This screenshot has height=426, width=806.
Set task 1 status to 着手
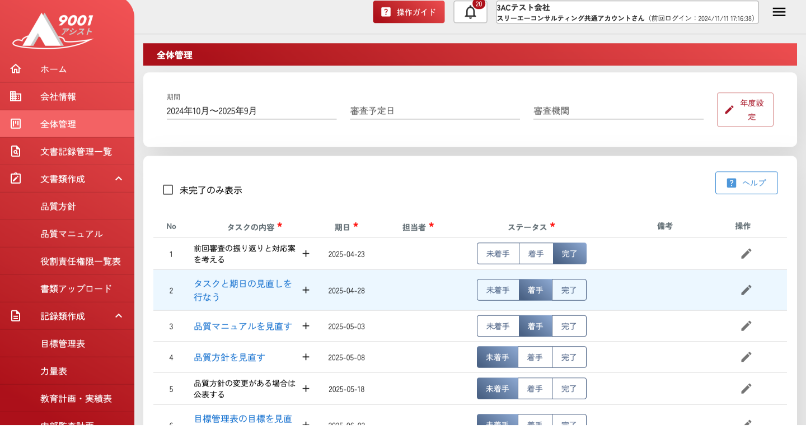tap(536, 254)
